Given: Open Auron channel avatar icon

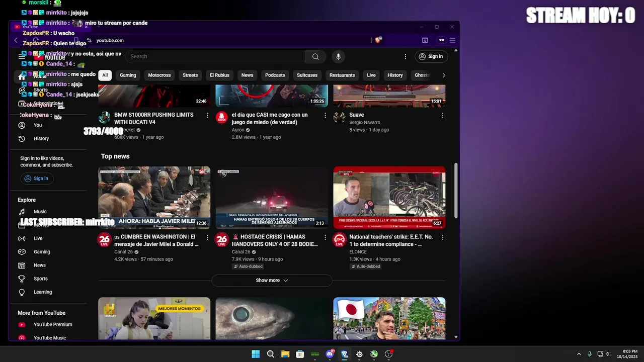Looking at the screenshot, I should coord(222,118).
